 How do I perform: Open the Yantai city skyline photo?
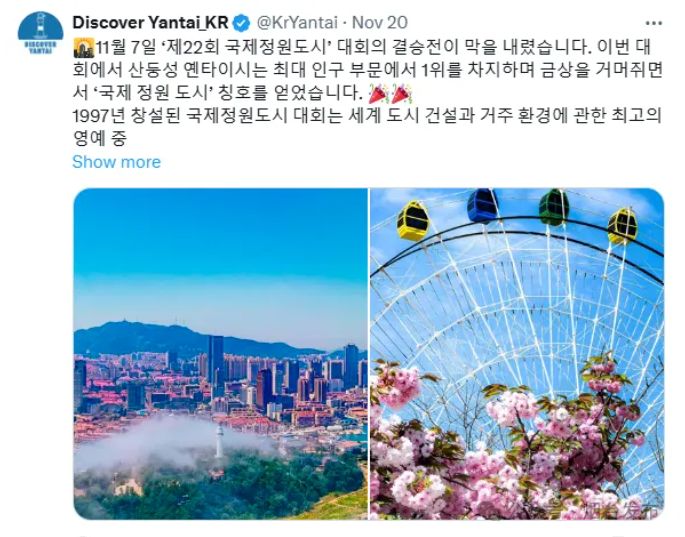click(x=221, y=354)
